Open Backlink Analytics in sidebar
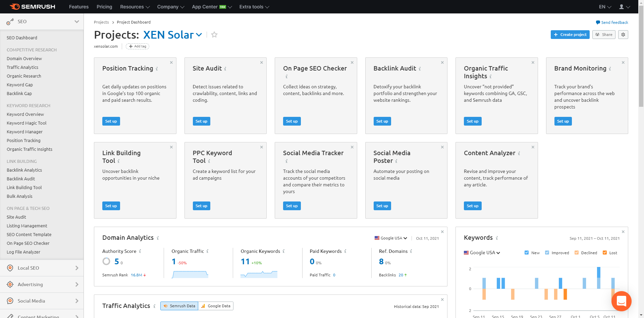Viewport: 644px width, 318px height. tap(24, 170)
